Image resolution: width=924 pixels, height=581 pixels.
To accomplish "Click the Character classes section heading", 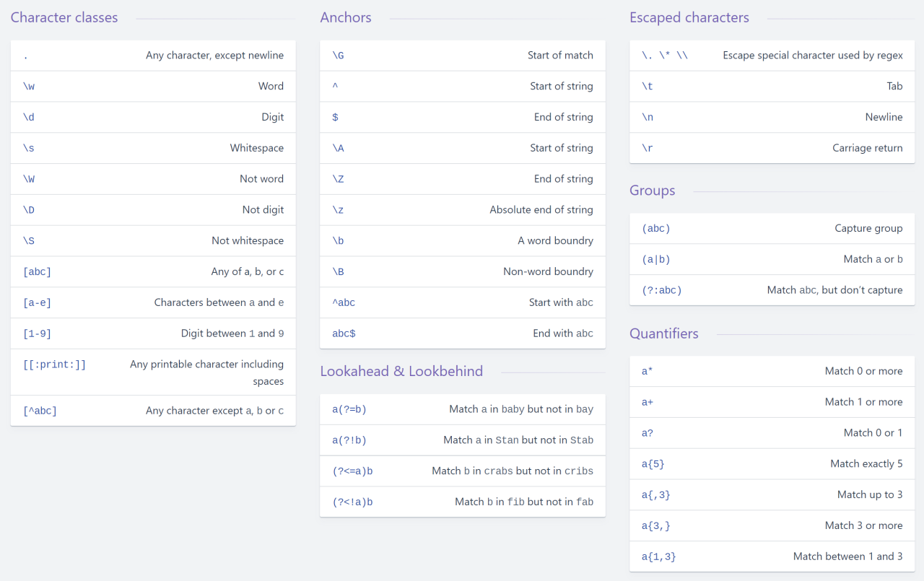I will (x=64, y=18).
